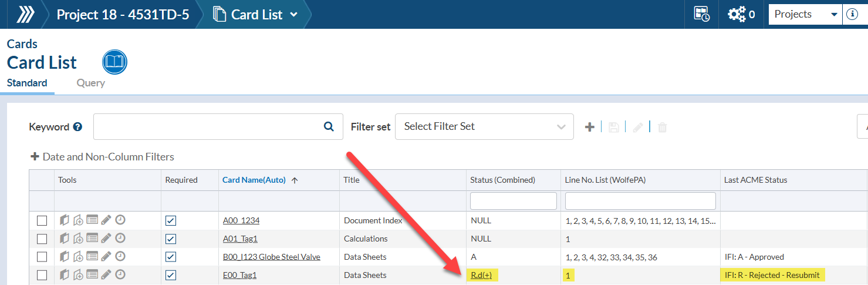The image size is (868, 285).
Task: Open history clock icon for E00_Tag1 row
Action: coord(120,274)
